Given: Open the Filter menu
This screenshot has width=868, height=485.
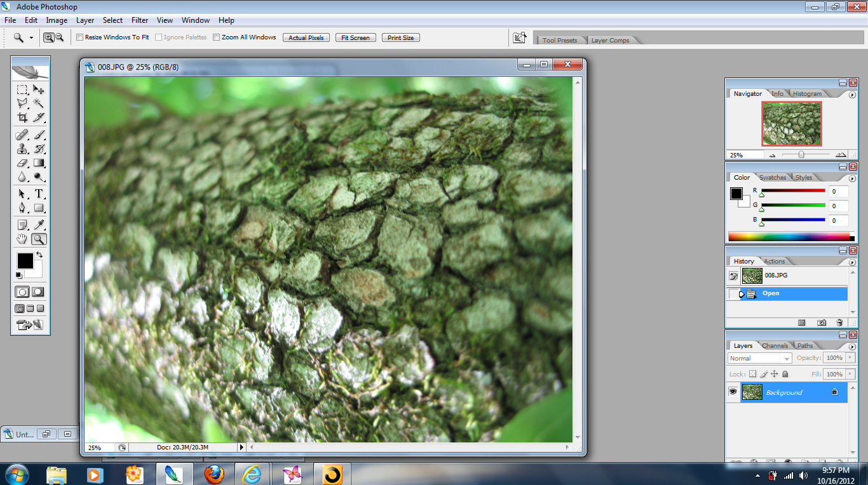Looking at the screenshot, I should pyautogui.click(x=140, y=20).
